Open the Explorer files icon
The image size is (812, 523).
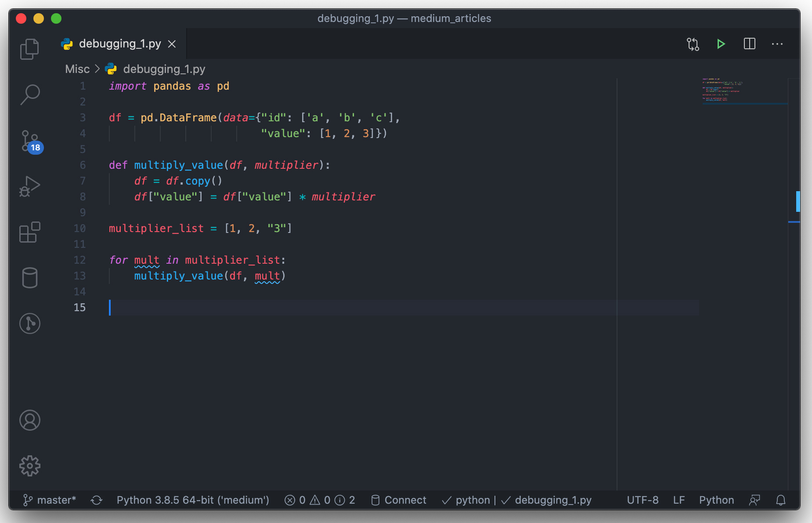click(29, 49)
